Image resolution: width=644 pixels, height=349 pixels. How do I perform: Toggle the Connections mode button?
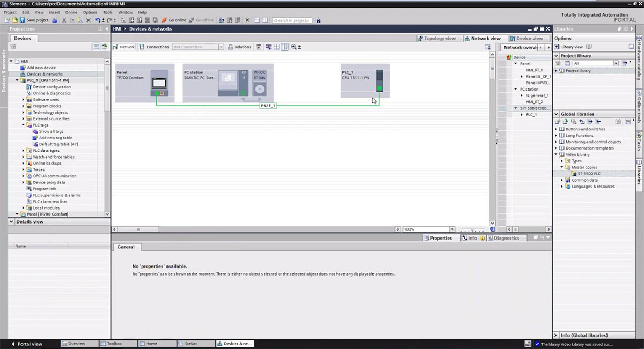[x=154, y=47]
